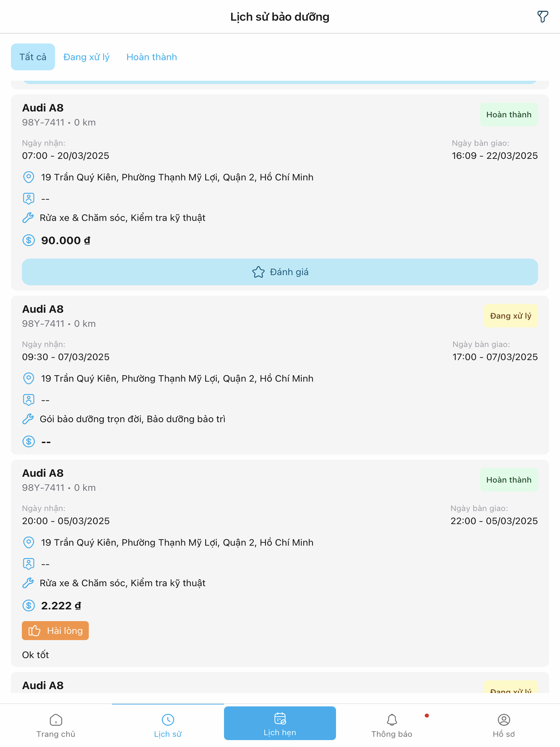Tap the Đánh giá rating button
This screenshot has height=747, width=560.
280,272
